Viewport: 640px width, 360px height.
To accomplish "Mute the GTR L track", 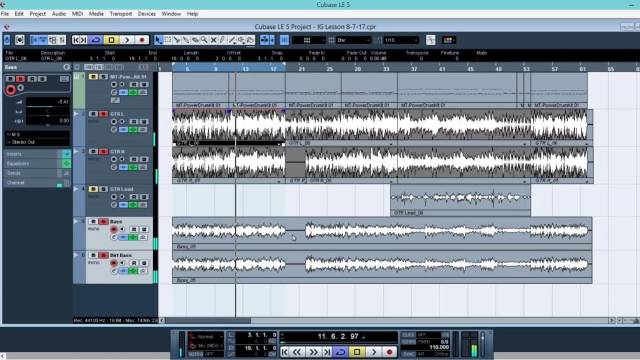I will (x=93, y=114).
